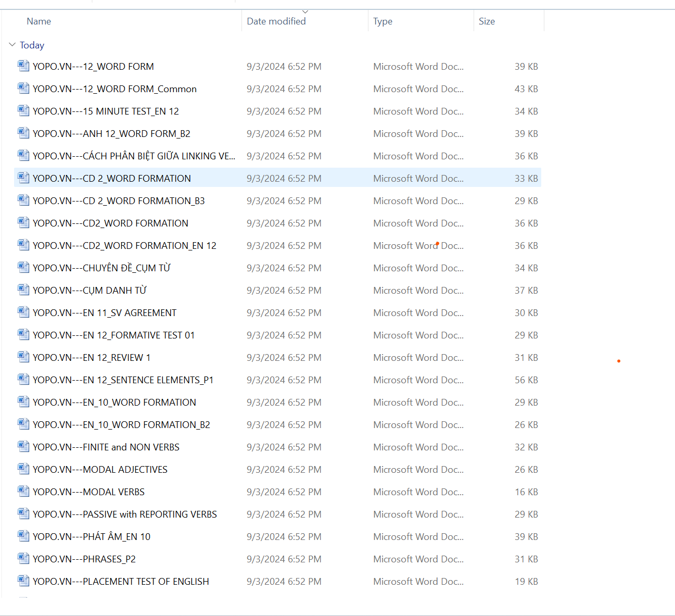Click Word icon of CD 2_WORD FORMATION highlighted row
Image resolution: width=675 pixels, height=616 pixels.
[x=23, y=178]
